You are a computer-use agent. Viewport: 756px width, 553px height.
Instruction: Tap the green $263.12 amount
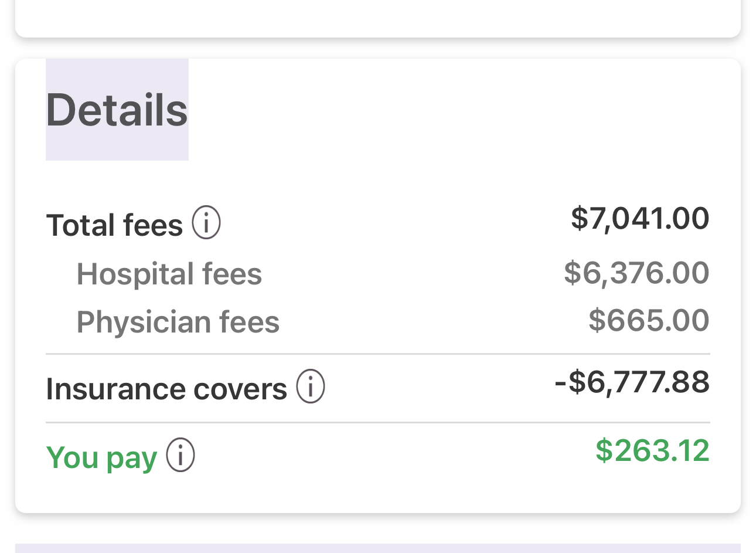652,450
